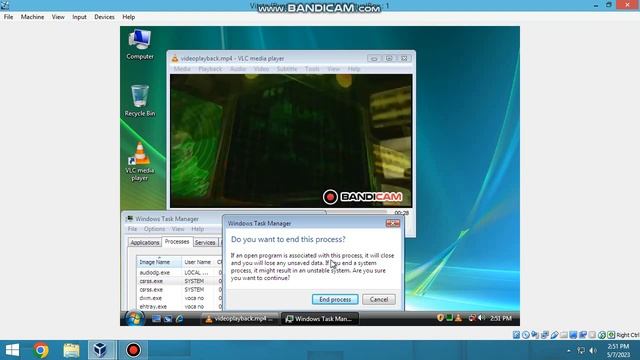Click VirtualBox mouse integration status icon
This screenshot has width=640, height=360.
pyautogui.click(x=602, y=335)
